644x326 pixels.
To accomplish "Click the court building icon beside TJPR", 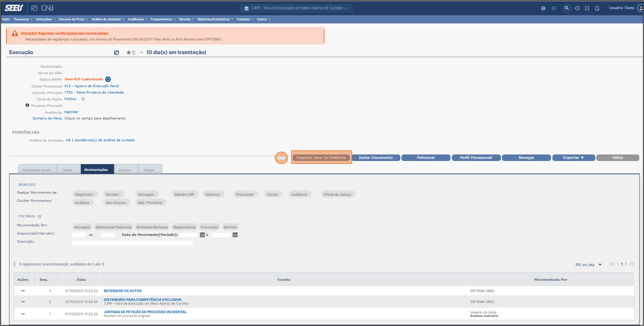I will coord(247,8).
